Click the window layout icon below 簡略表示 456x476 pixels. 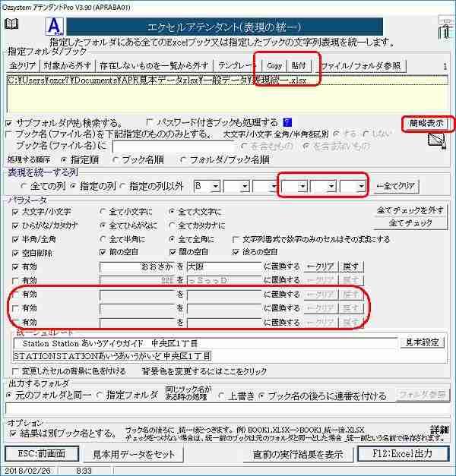point(437,141)
